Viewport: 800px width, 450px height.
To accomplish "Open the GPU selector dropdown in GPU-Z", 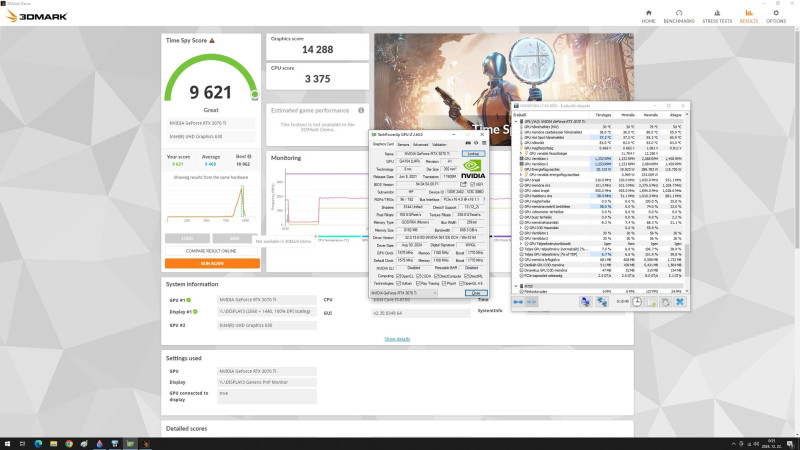I will coord(404,293).
